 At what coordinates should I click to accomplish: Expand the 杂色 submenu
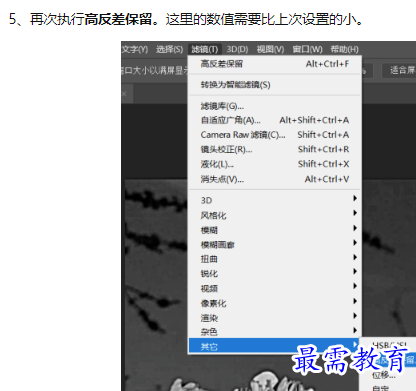pos(275,332)
